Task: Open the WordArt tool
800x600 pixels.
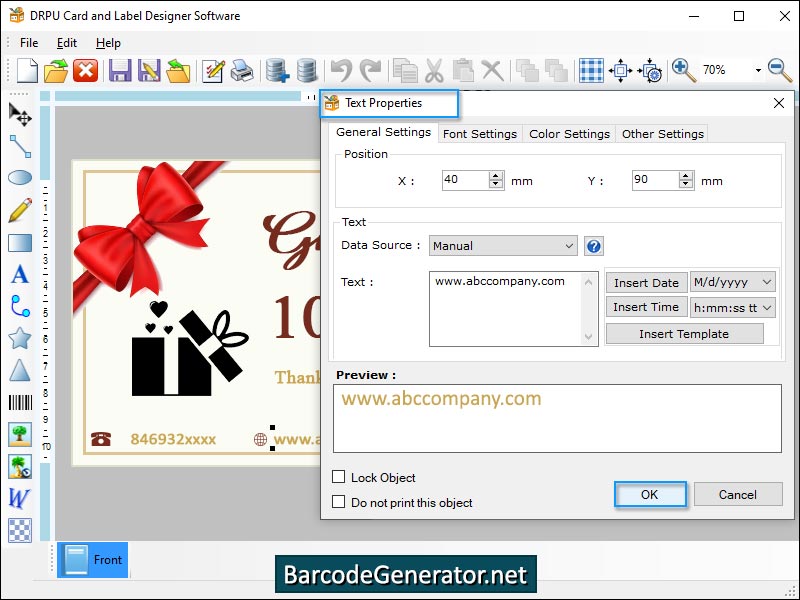Action: (x=18, y=498)
